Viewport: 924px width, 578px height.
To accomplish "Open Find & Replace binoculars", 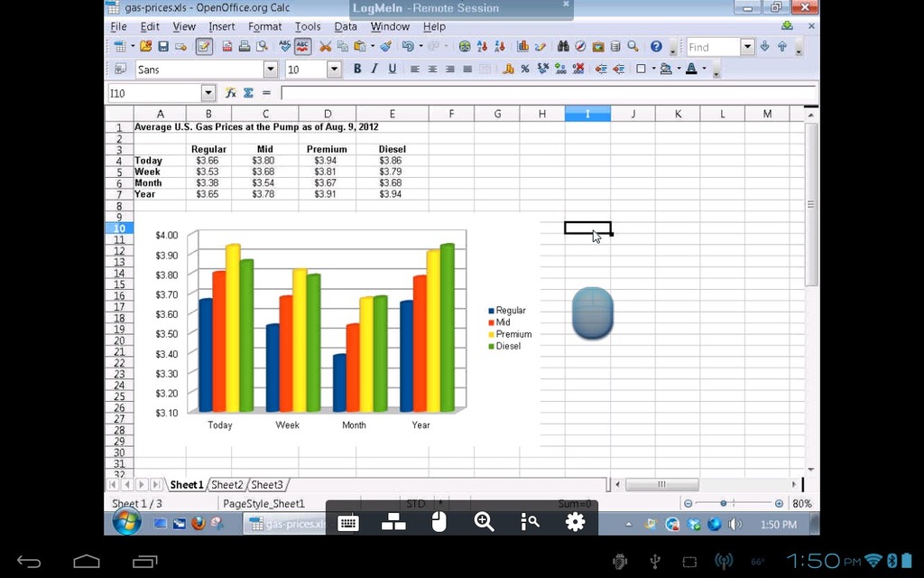I will coord(563,47).
